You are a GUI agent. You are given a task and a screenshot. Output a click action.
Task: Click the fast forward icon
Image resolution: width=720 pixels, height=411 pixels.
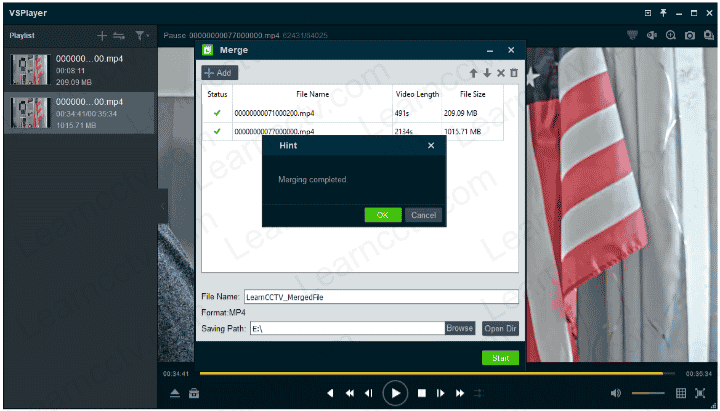click(x=460, y=394)
